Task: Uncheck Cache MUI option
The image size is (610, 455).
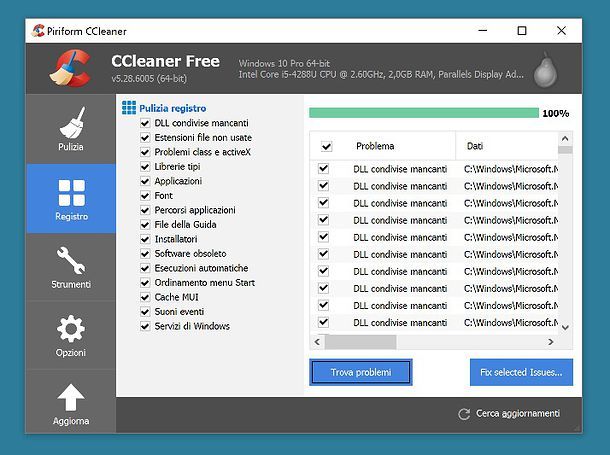Action: click(145, 298)
